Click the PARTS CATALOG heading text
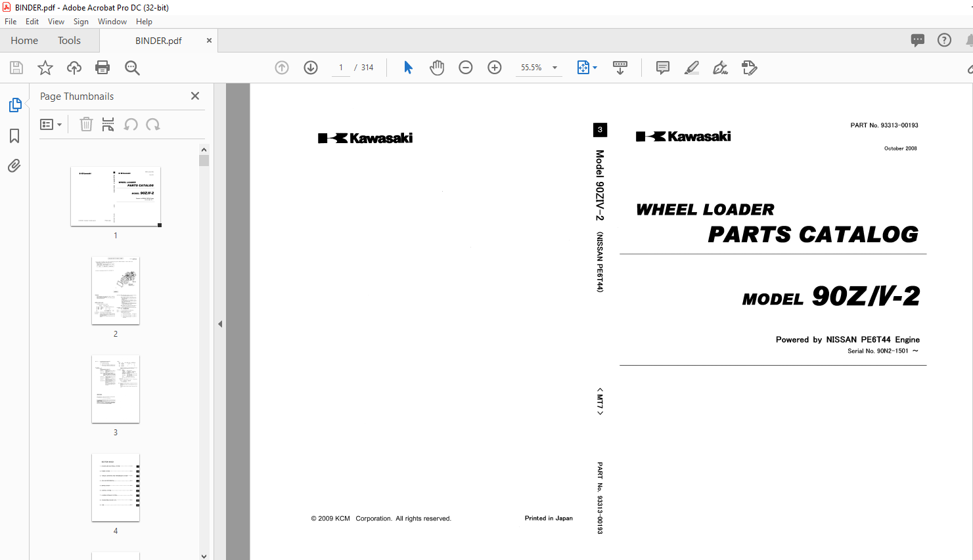973x560 pixels. click(813, 234)
